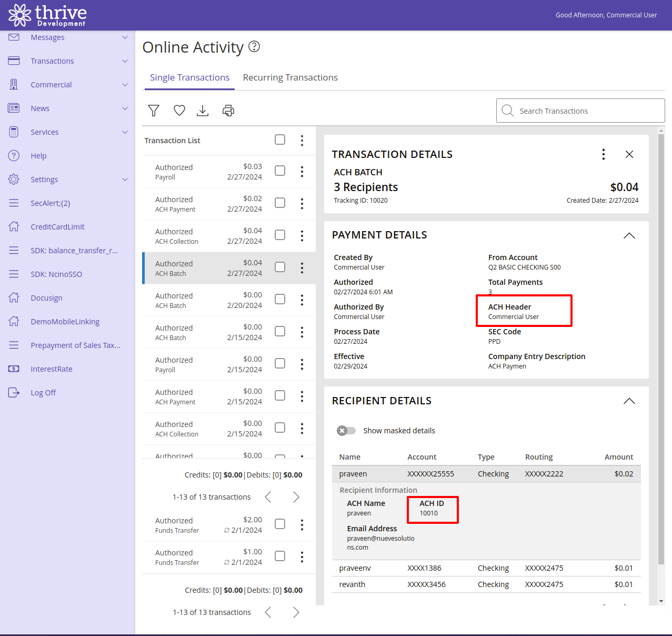Go to previous page in upper pagination
Screen dimensions: 672x636
(268, 497)
